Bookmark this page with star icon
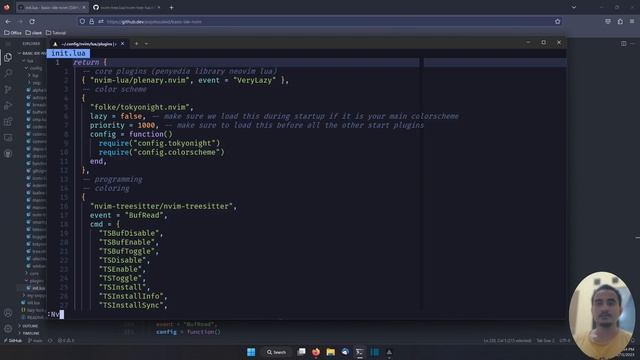 click(x=558, y=21)
